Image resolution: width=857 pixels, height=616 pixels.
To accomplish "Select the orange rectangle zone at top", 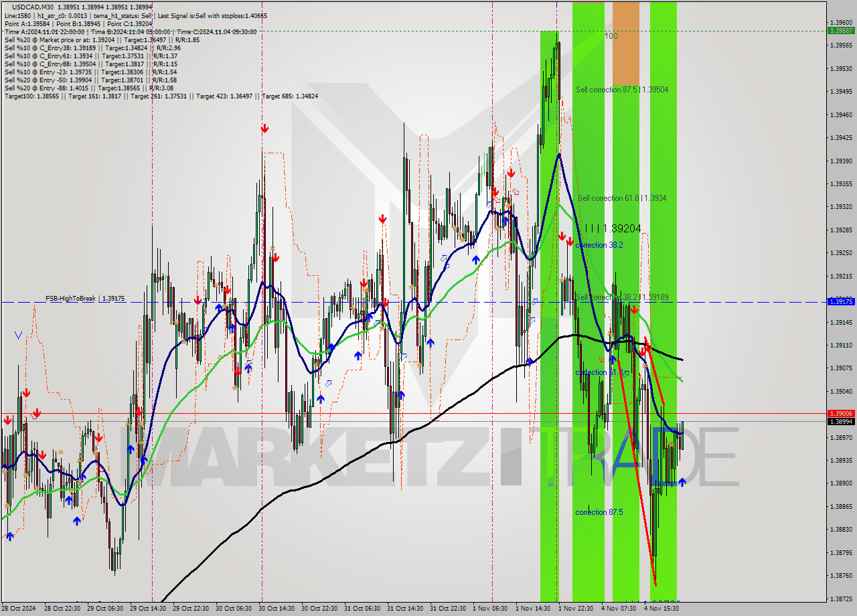I will 626,43.
